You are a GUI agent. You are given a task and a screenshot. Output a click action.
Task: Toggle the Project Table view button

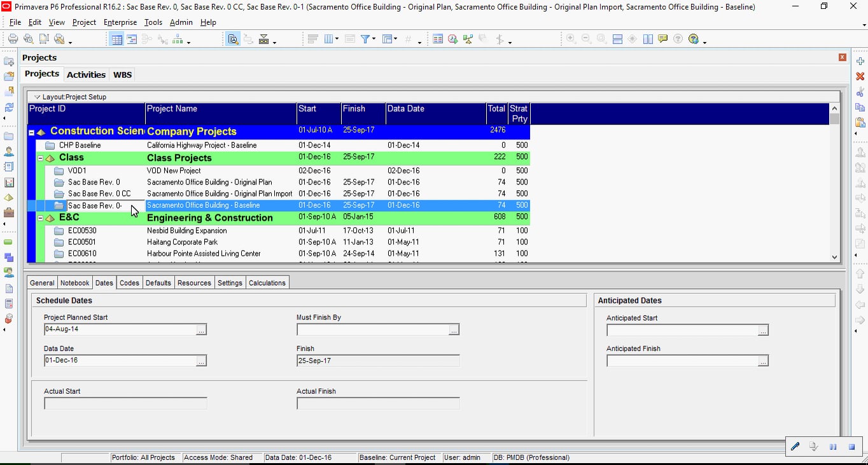click(x=116, y=39)
